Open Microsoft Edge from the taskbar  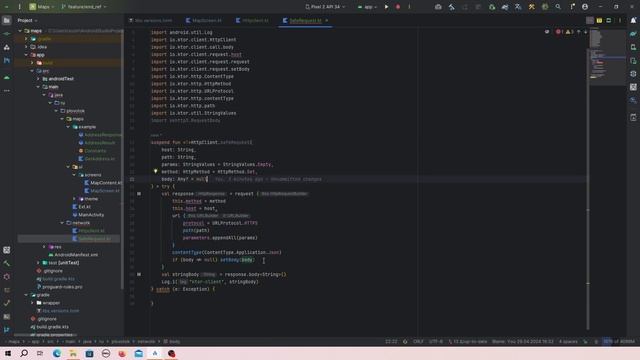57,353
